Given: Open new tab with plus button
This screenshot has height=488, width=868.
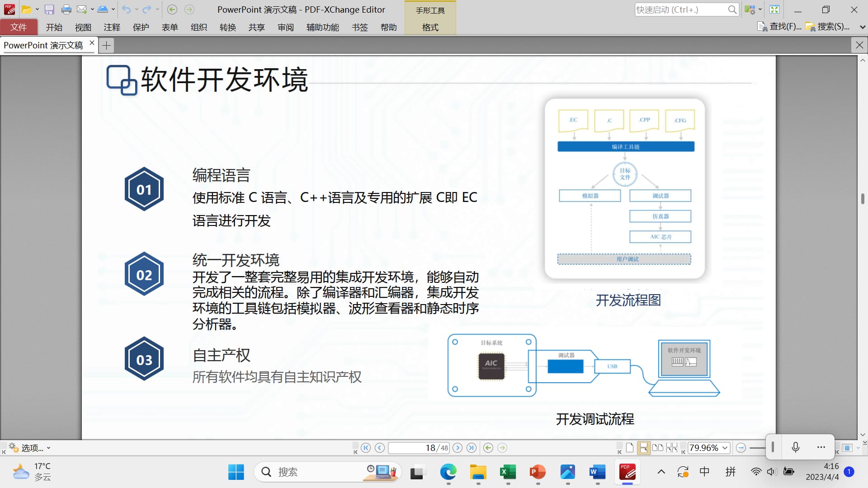Looking at the screenshot, I should (106, 45).
